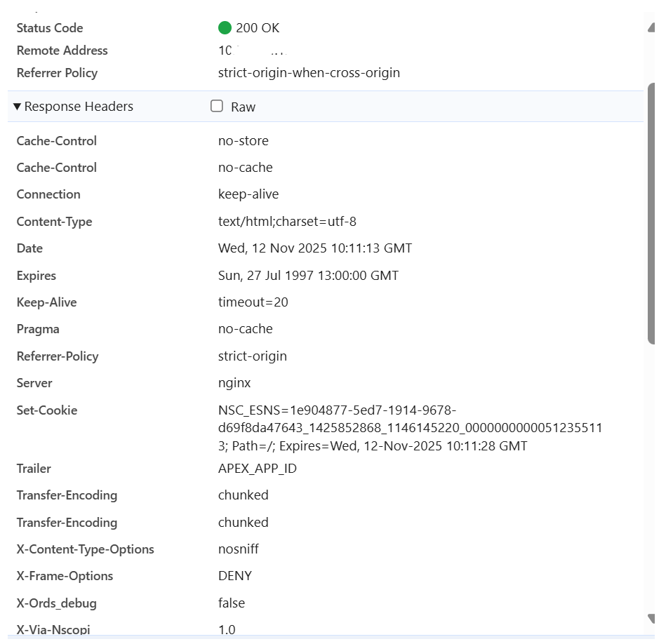Click the Server header value nginx
The width and height of the screenshot is (666, 644).
(234, 383)
